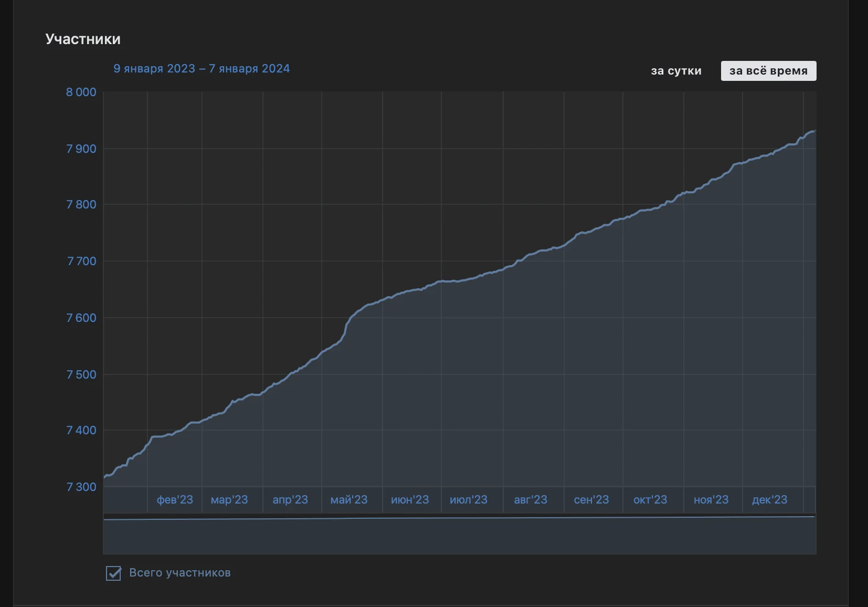Image resolution: width=868 pixels, height=607 pixels.
Task: Click the 'апр'23' axis label
Action: coord(290,500)
